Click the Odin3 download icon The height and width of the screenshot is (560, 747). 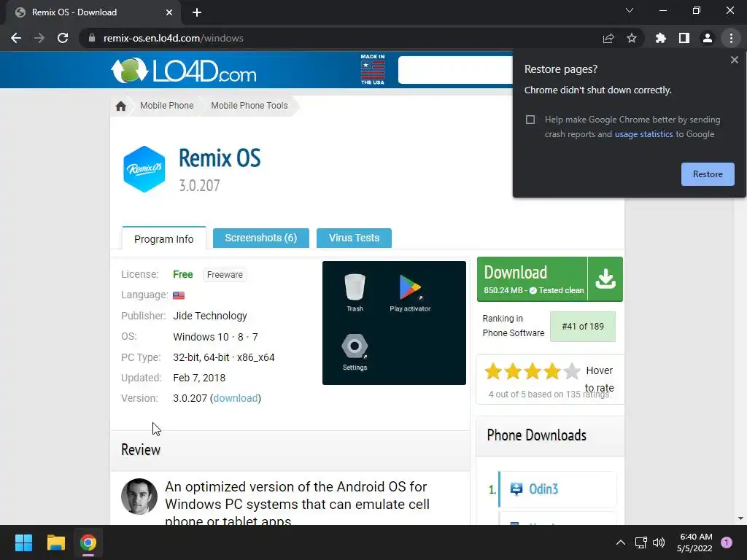tap(516, 489)
